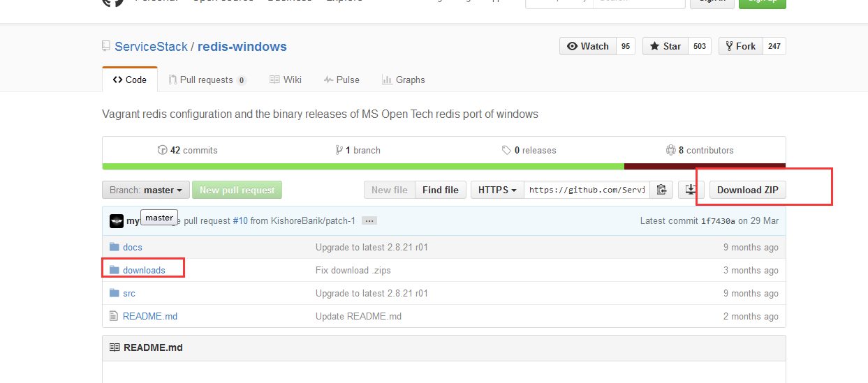The image size is (868, 383).
Task: Select the clone URL text field
Action: click(587, 190)
